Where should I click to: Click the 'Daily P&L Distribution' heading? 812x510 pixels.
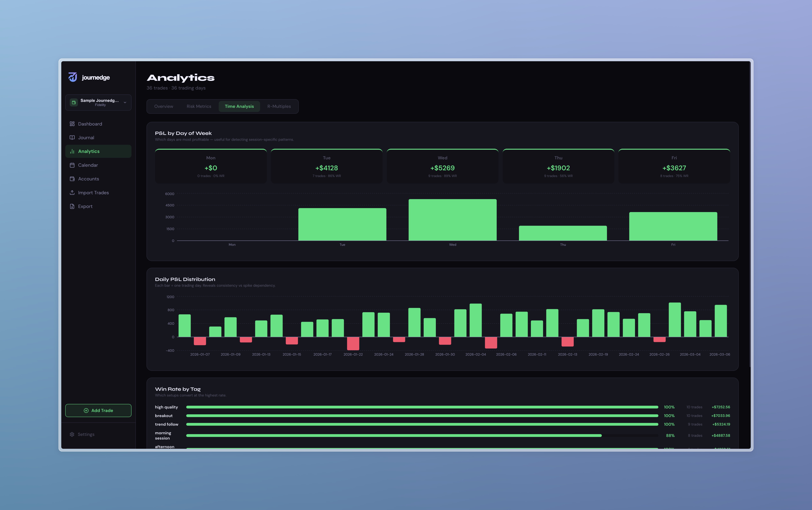click(185, 279)
